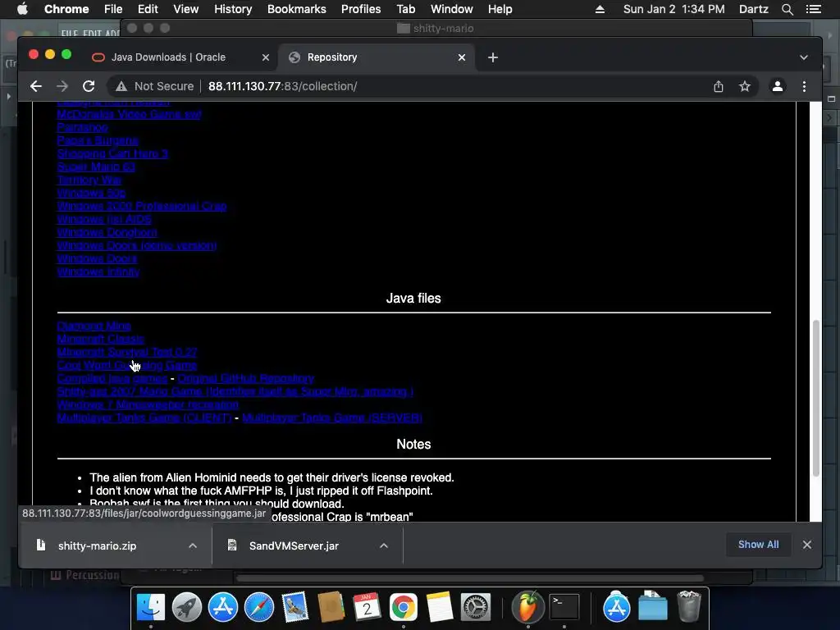
Task: Close the downloads bar
Action: pos(807,545)
